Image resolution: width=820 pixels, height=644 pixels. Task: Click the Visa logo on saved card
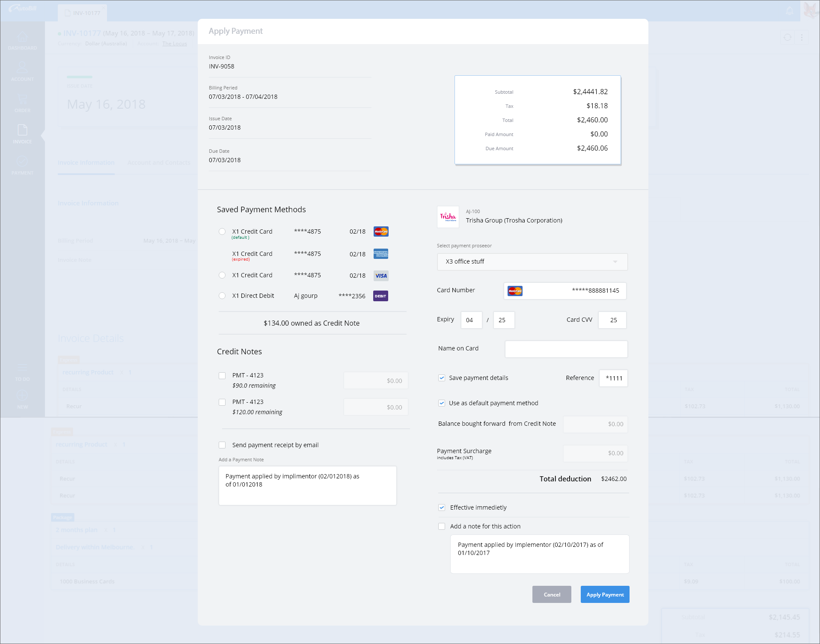[x=380, y=276]
